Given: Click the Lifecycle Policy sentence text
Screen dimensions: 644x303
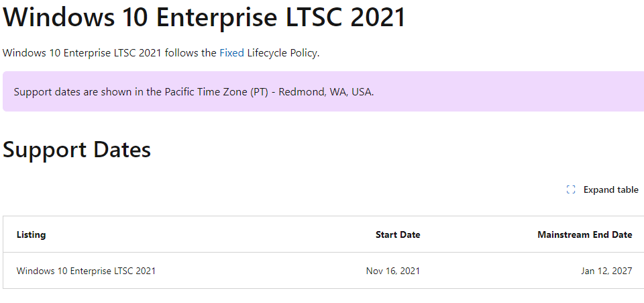Looking at the screenshot, I should (161, 53).
